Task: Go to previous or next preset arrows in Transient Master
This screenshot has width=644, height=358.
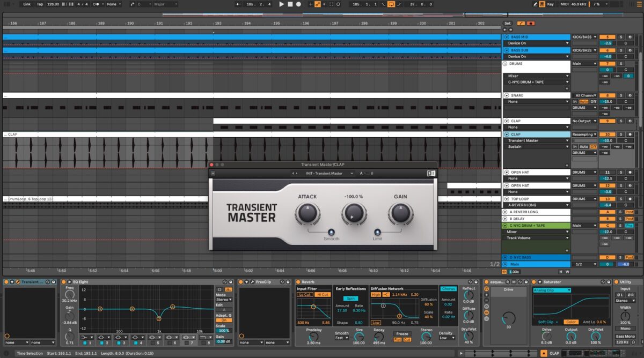Action: coord(294,173)
